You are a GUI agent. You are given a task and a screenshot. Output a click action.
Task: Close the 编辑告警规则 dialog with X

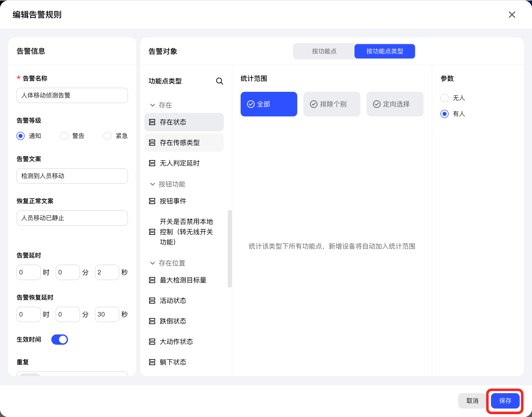click(512, 15)
